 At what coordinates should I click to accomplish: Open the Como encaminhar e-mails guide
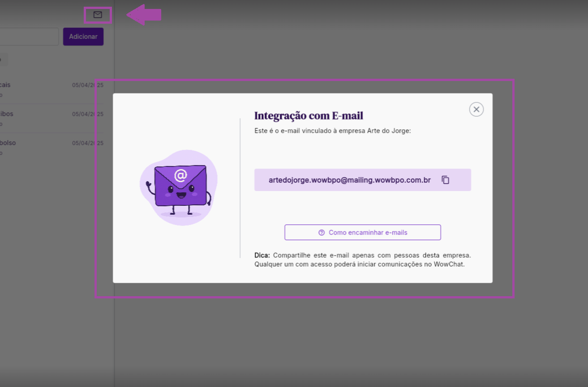pos(362,233)
